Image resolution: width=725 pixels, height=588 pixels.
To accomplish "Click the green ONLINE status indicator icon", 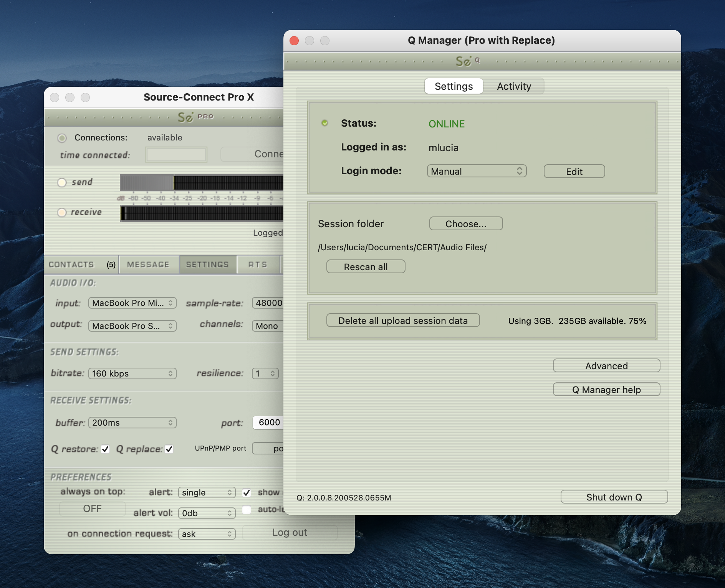I will point(324,123).
